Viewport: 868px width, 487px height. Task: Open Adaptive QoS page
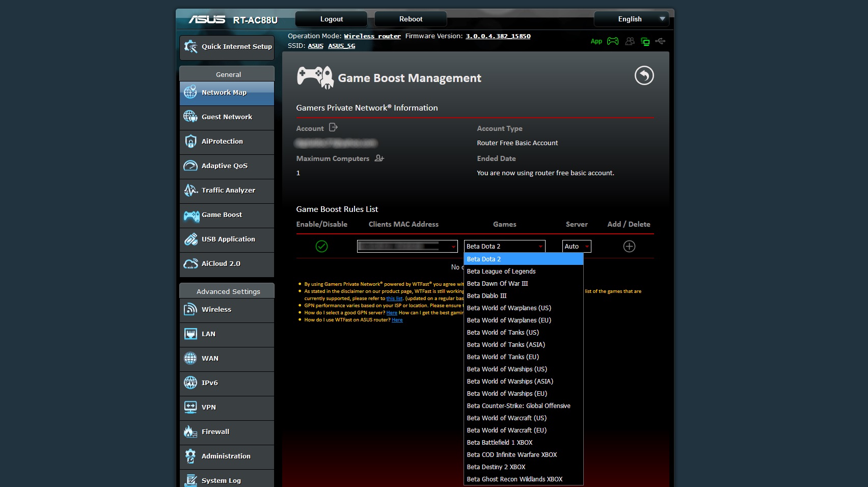click(x=227, y=166)
